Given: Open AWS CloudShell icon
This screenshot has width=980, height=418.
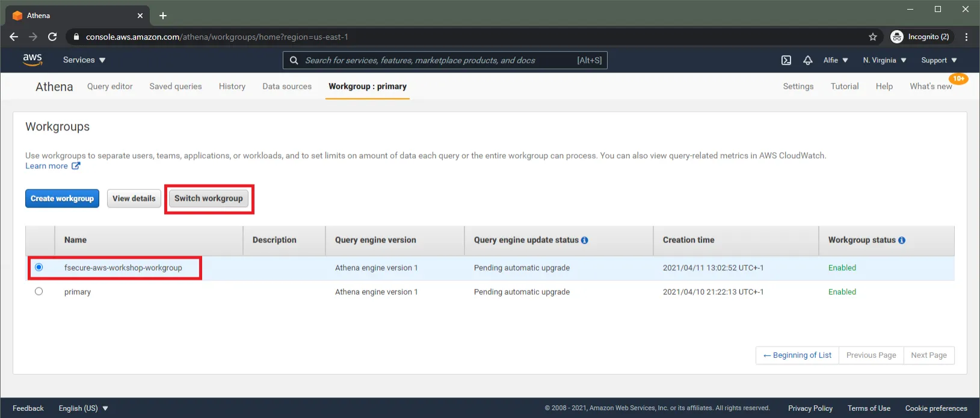Looking at the screenshot, I should [x=786, y=60].
